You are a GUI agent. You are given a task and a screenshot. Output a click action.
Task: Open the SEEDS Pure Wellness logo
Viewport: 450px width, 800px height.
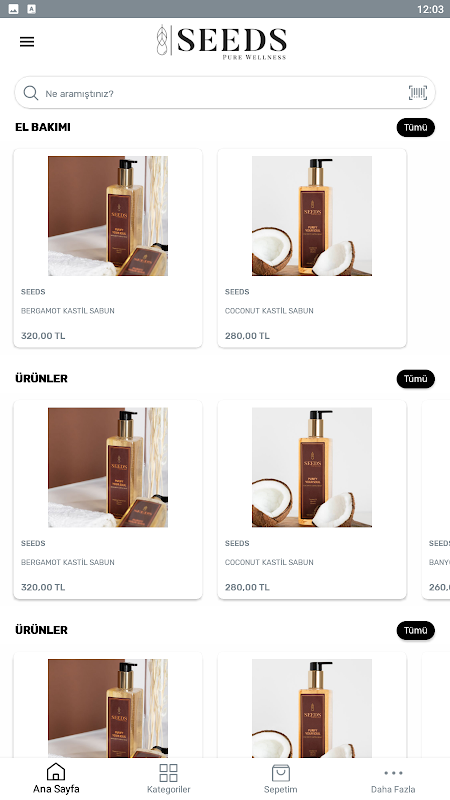click(221, 42)
